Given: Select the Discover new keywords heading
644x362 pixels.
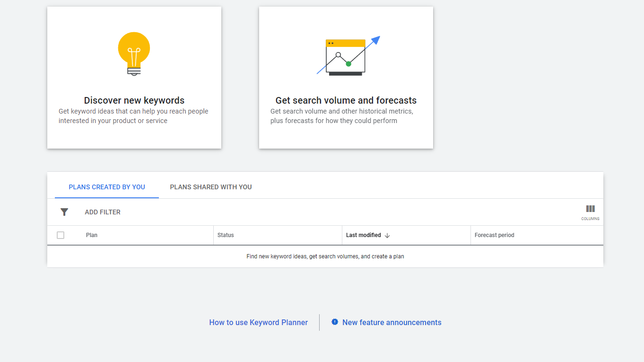Looking at the screenshot, I should (134, 100).
